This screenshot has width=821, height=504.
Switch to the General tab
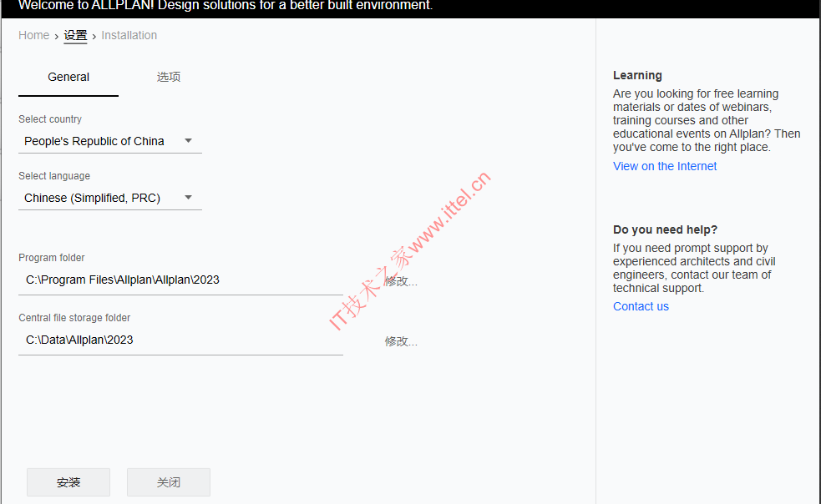[68, 77]
